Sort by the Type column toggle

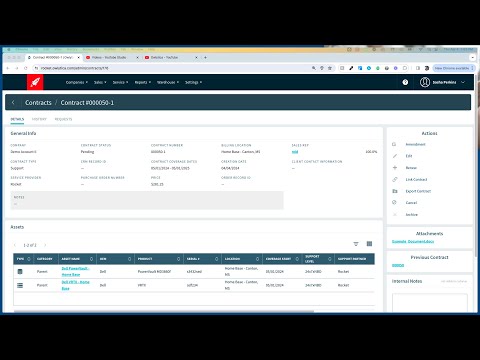[x=29, y=259]
